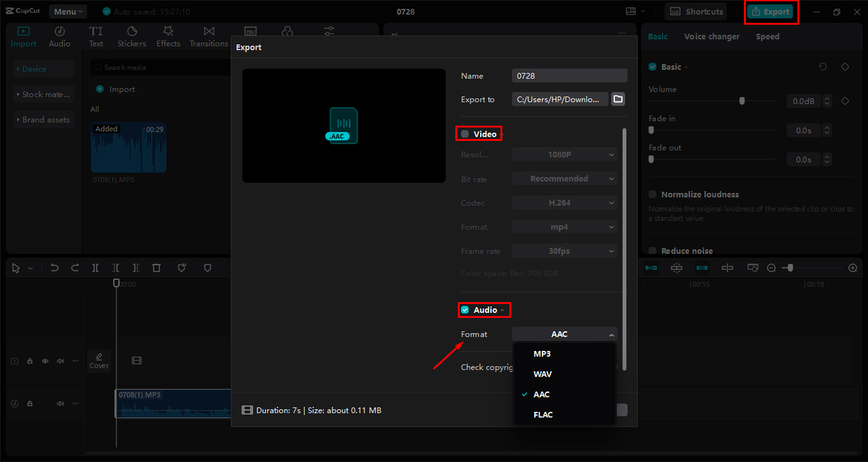Select the Split clip tool
The width and height of the screenshot is (868, 462).
tap(96, 268)
